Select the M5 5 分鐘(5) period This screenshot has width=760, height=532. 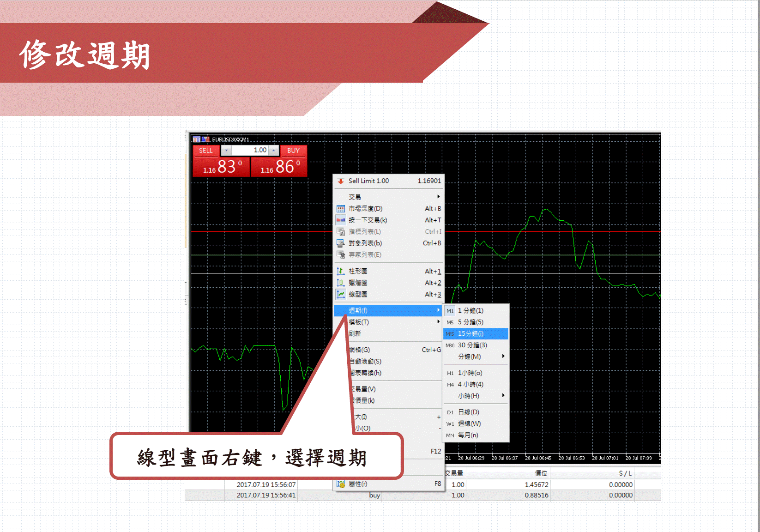coord(476,322)
